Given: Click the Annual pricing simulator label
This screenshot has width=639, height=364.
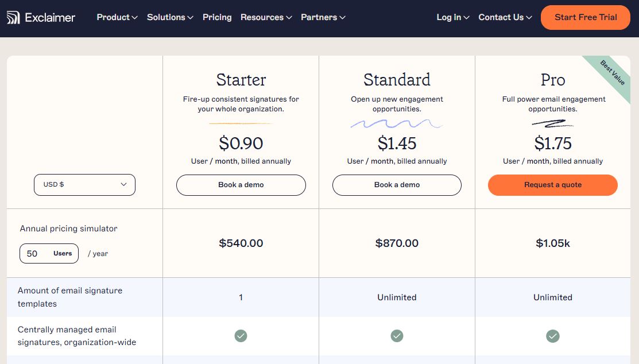Looking at the screenshot, I should 68,229.
